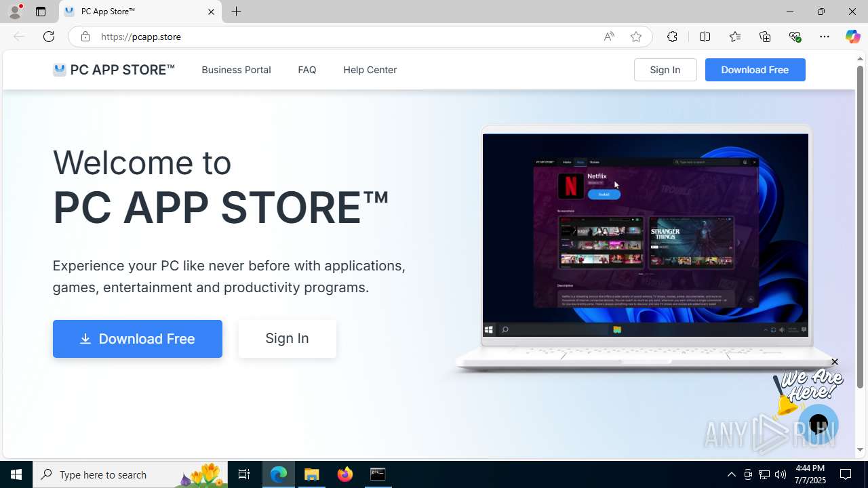Refresh the current page
Viewport: 868px width, 488px height.
[49, 37]
